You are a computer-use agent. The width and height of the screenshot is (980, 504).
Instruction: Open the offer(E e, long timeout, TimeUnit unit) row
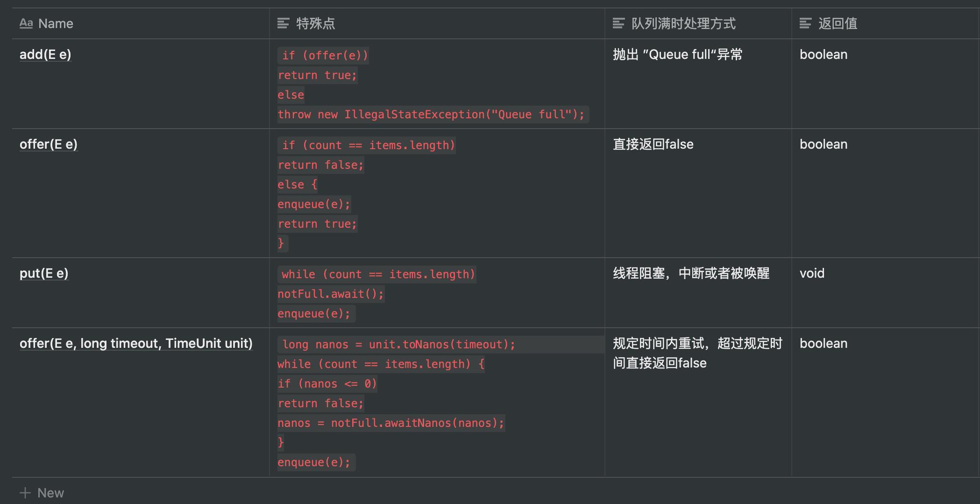(136, 344)
